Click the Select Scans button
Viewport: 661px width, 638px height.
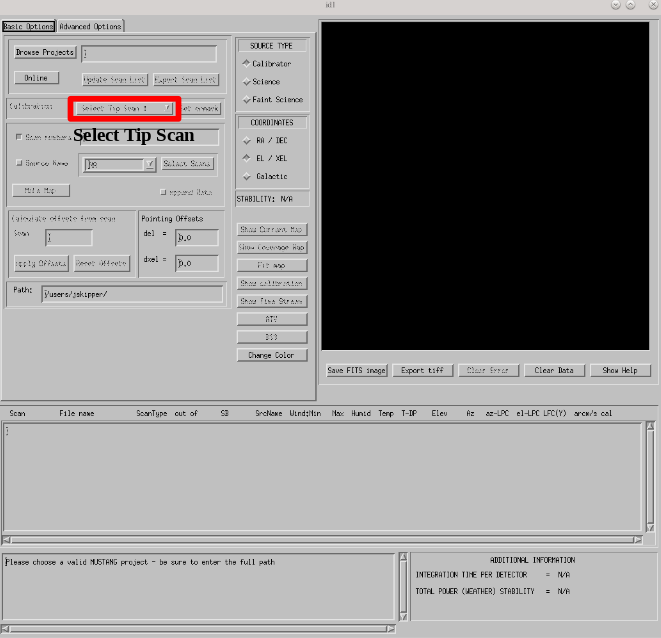click(x=187, y=163)
